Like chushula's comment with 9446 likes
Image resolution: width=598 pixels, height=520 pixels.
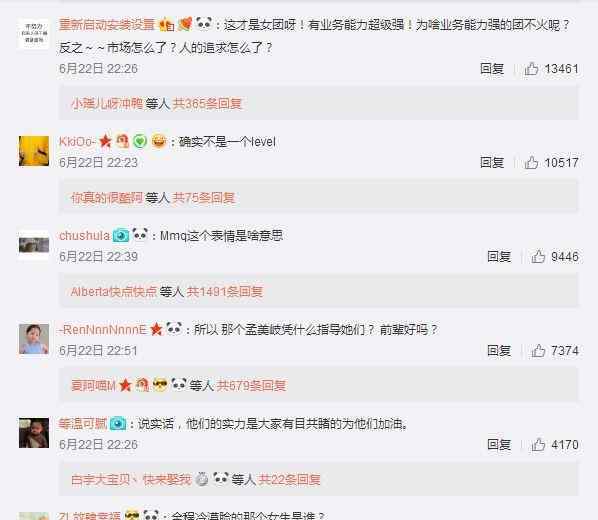538,257
